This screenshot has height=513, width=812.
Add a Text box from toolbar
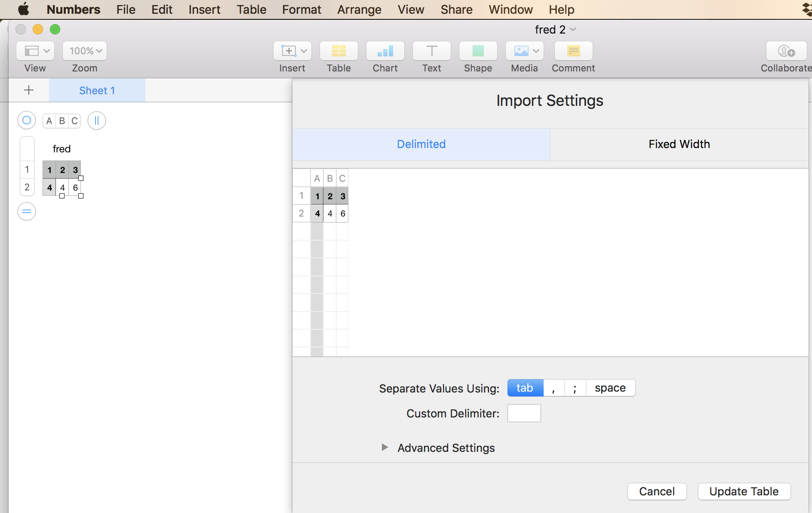tap(432, 51)
